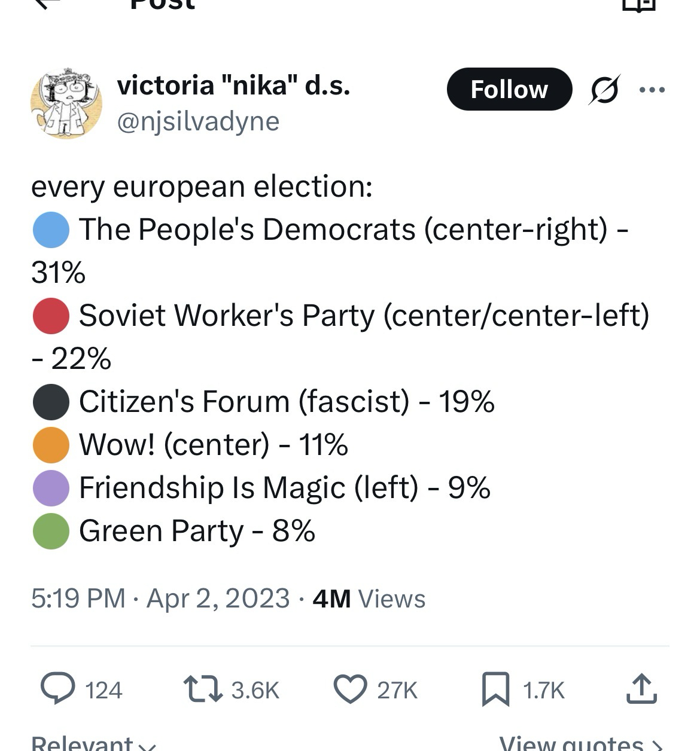Image resolution: width=700 pixels, height=751 pixels.
Task: Like the post with heart icon
Action: click(350, 689)
